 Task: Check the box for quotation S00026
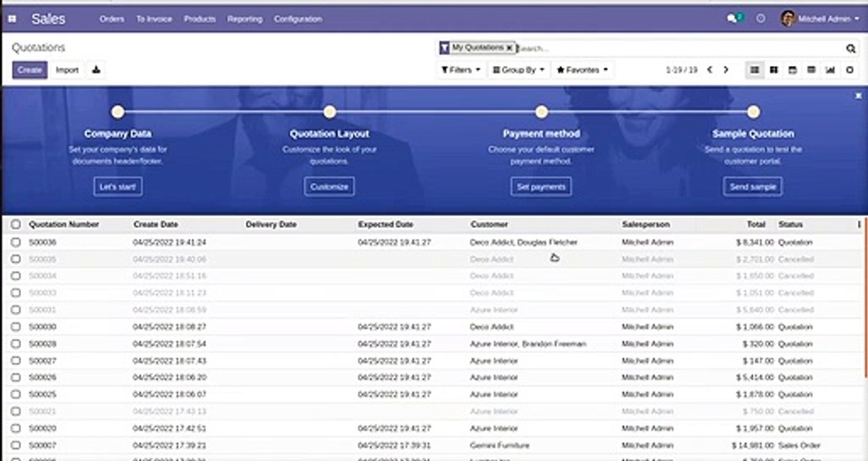(x=16, y=378)
